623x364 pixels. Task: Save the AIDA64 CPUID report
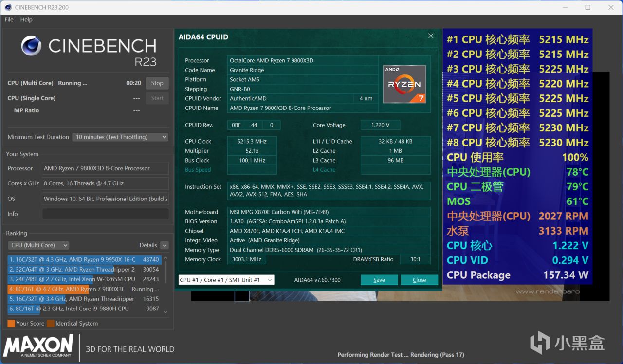[379, 280]
